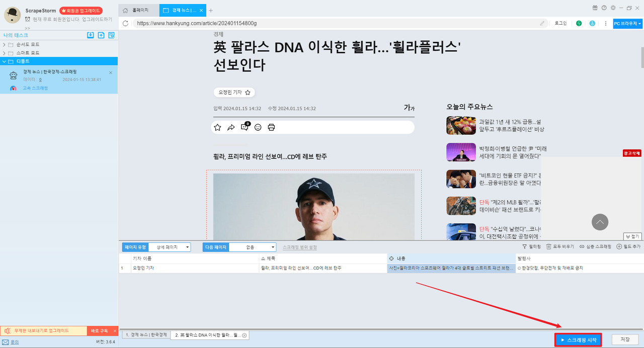Click the 저장 button

point(625,340)
